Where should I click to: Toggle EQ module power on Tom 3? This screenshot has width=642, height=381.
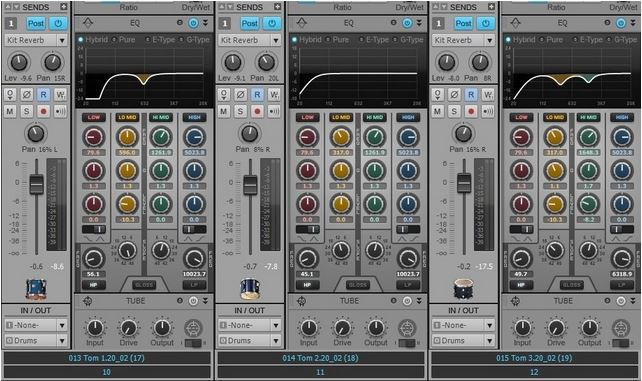tap(621, 23)
